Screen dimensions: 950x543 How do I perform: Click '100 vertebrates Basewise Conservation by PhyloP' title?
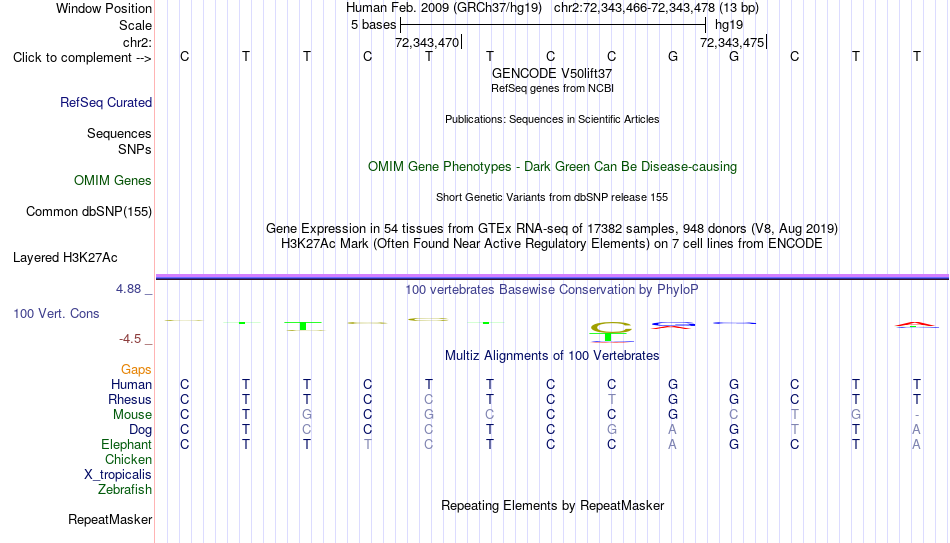pyautogui.click(x=552, y=290)
